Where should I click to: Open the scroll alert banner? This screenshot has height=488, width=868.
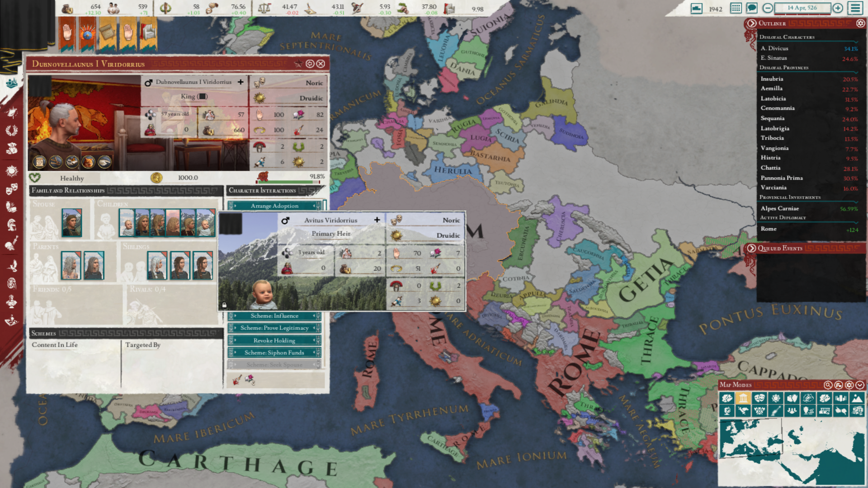[108, 34]
